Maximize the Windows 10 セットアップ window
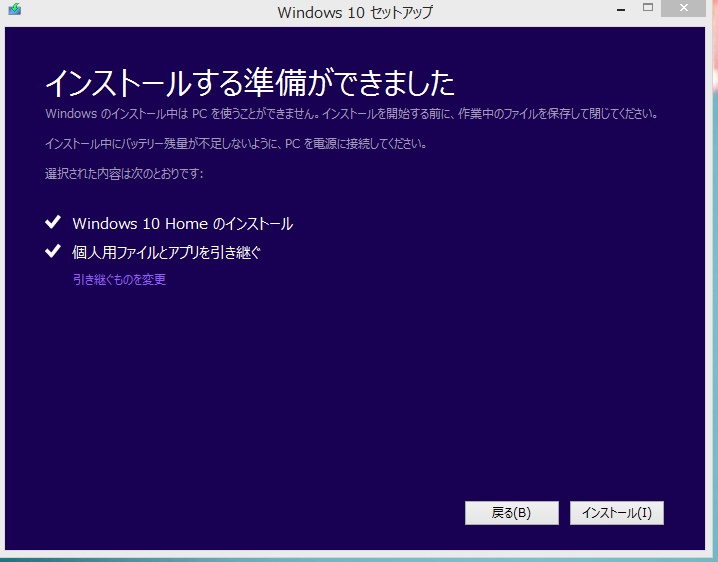 (647, 7)
